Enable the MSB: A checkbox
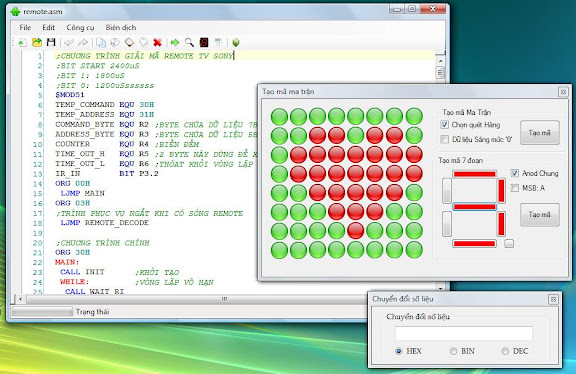The height and width of the screenshot is (374, 576). 515,188
